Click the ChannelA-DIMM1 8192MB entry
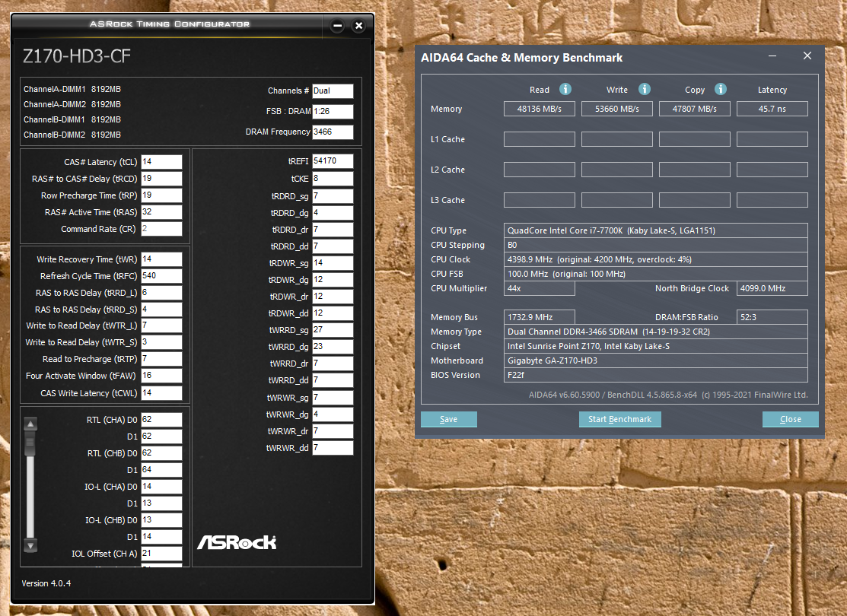847x616 pixels. 72,89
